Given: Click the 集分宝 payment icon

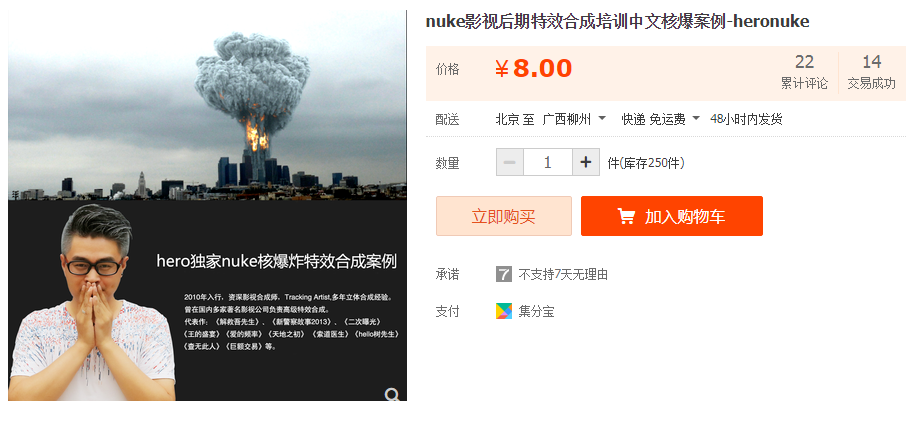Looking at the screenshot, I should click(x=504, y=311).
